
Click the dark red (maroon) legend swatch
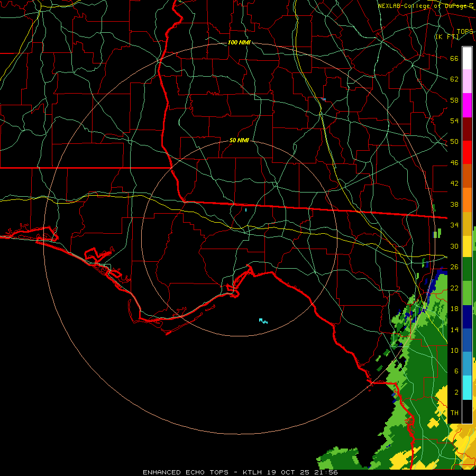(x=467, y=130)
